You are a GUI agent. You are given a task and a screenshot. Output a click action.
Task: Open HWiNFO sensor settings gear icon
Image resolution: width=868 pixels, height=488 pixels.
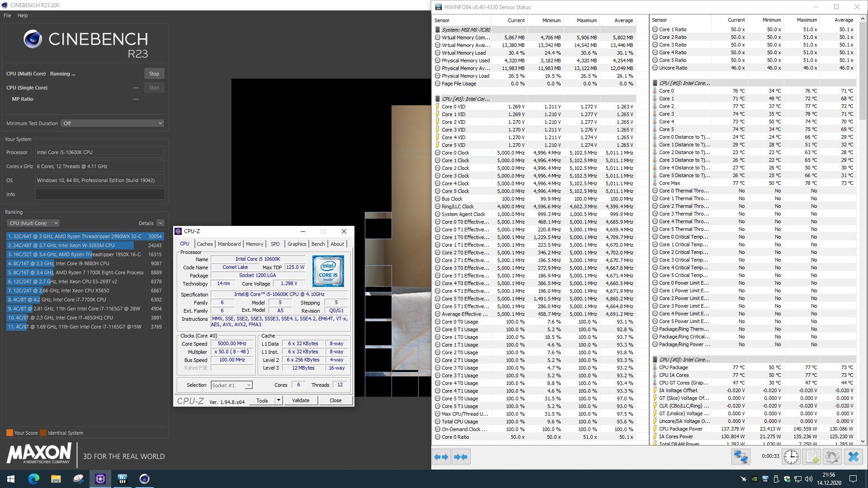pyautogui.click(x=832, y=457)
